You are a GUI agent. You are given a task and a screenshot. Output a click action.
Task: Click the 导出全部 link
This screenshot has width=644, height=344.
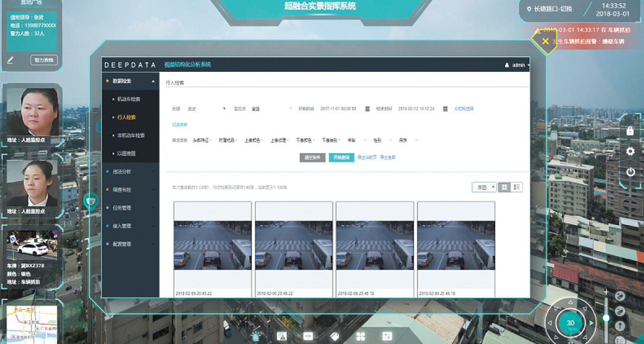[388, 157]
